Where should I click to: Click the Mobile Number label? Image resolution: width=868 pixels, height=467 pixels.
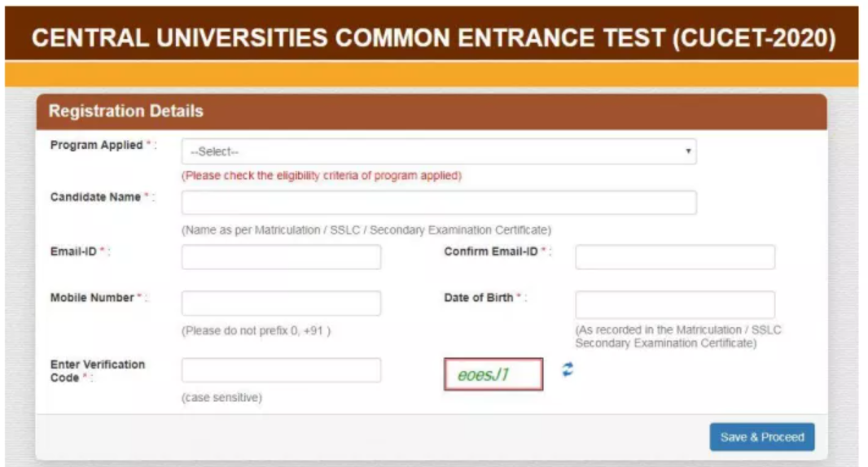[x=92, y=298]
